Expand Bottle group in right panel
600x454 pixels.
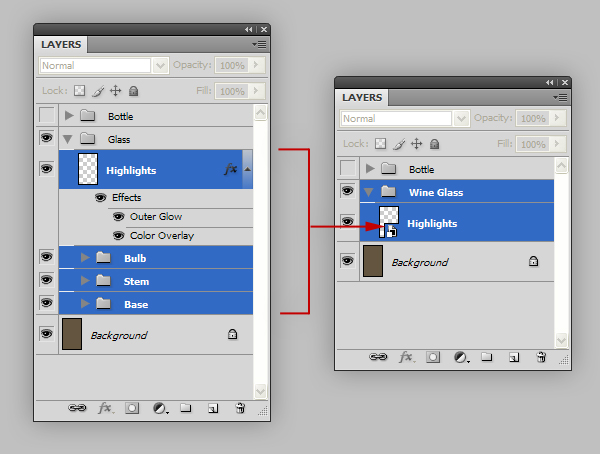point(370,168)
